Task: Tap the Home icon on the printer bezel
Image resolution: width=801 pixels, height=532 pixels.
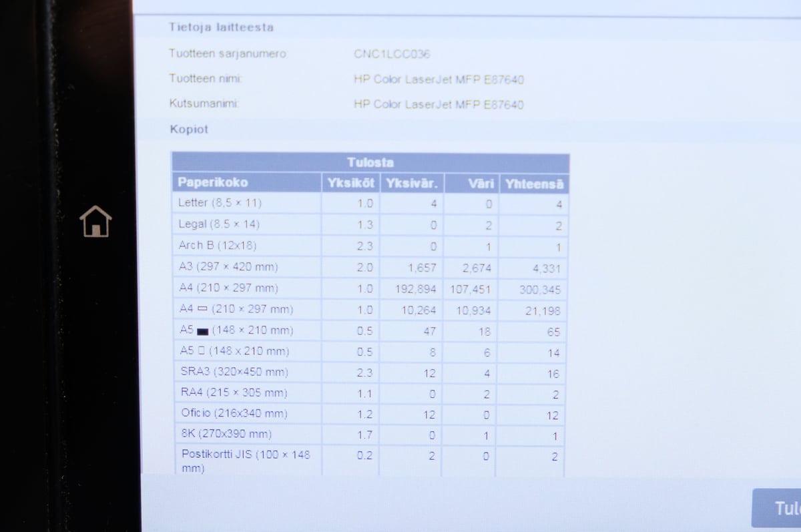Action: 95,221
